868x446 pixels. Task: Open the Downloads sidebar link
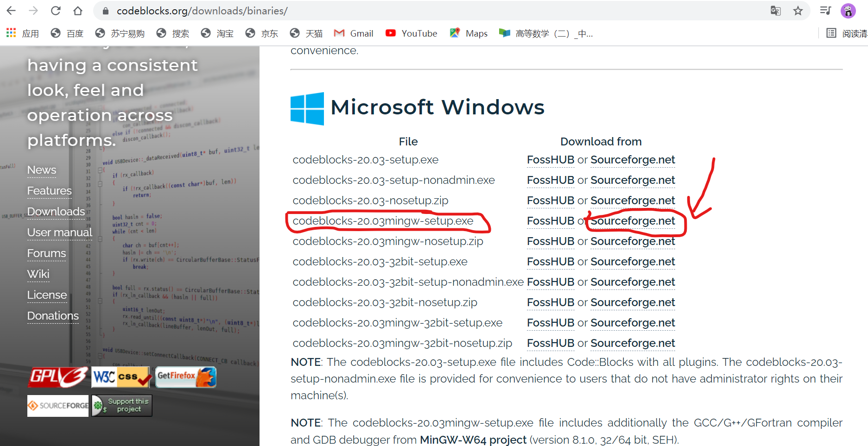(56, 212)
